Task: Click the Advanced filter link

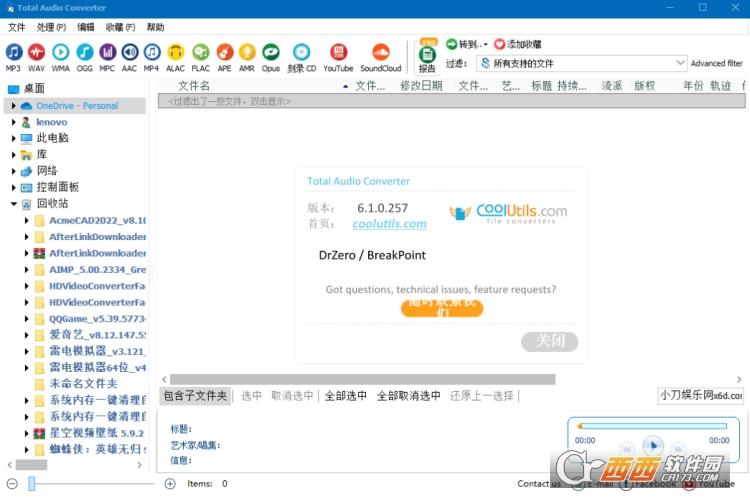Action: pyautogui.click(x=717, y=63)
